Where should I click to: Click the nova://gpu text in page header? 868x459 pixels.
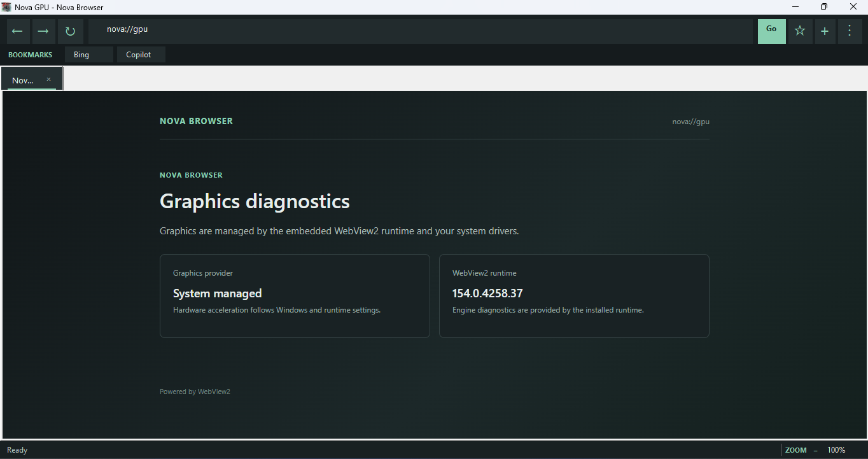point(690,122)
